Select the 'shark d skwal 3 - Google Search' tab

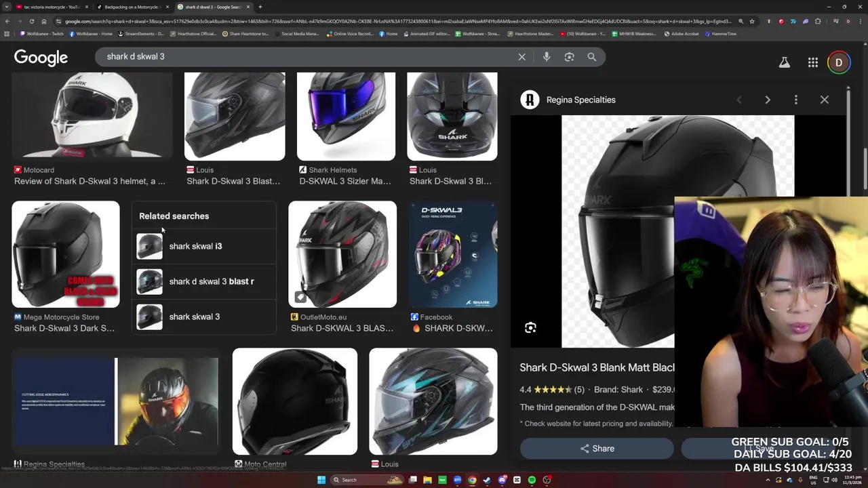click(213, 7)
